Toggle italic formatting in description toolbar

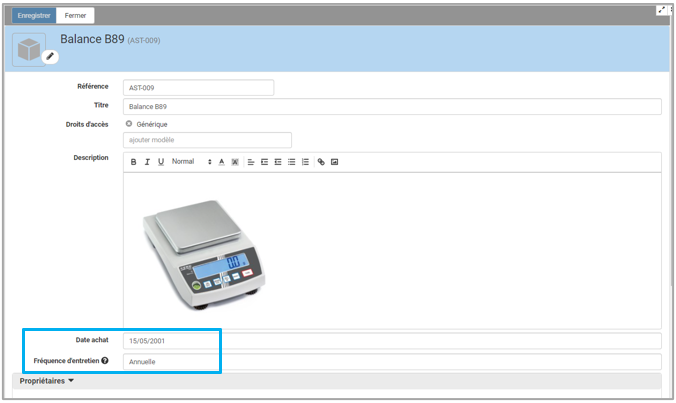pos(147,162)
